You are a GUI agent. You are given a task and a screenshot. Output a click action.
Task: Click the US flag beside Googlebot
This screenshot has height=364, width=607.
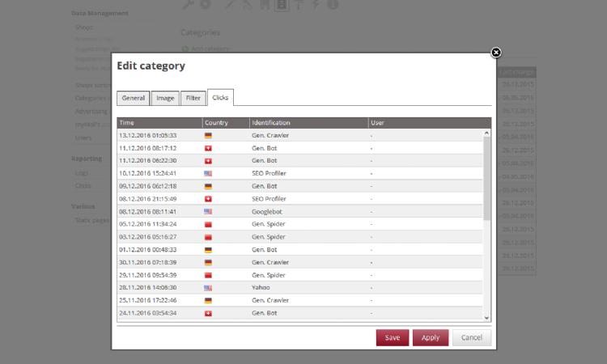pyautogui.click(x=208, y=211)
